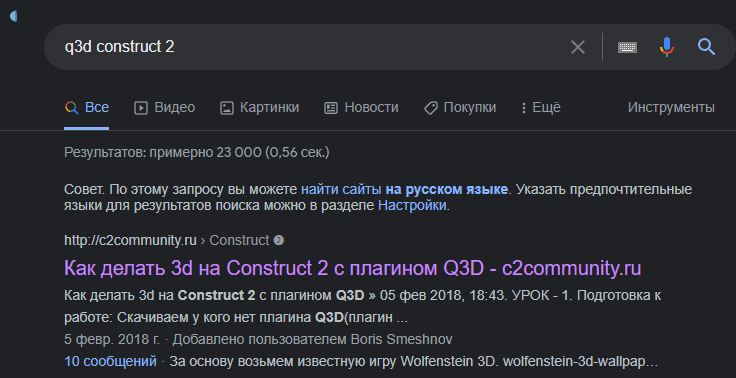Image resolution: width=736 pixels, height=378 pixels.
Task: Click the Покупки tab price tag icon
Action: pyautogui.click(x=430, y=108)
